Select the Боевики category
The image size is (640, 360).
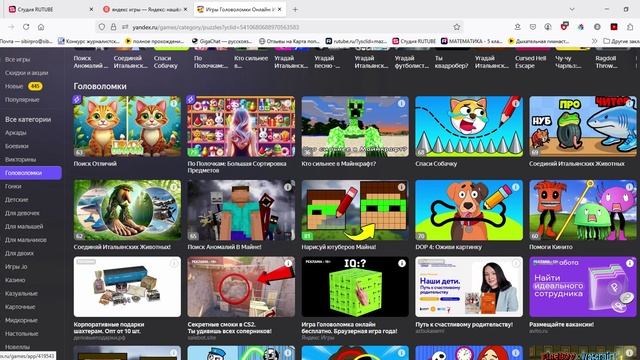17,146
